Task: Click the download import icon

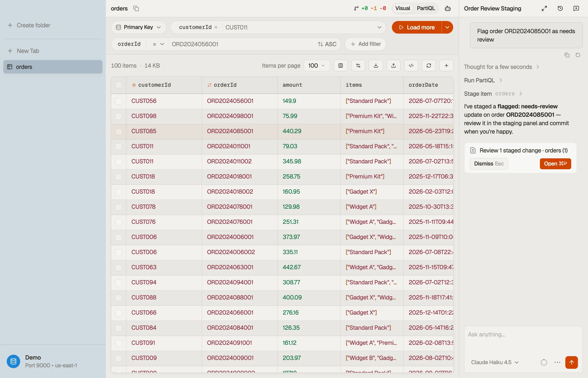Action: click(376, 66)
